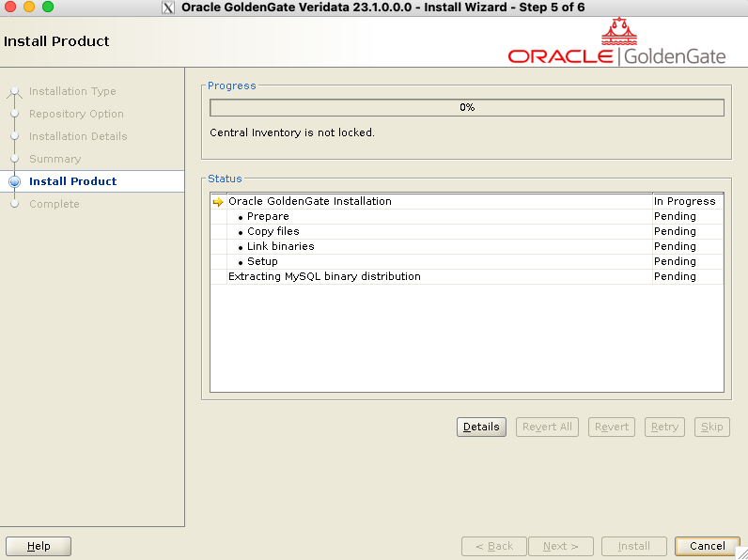Click the Install Product step bullet icon
Screen dimensions: 748x560
14,181
